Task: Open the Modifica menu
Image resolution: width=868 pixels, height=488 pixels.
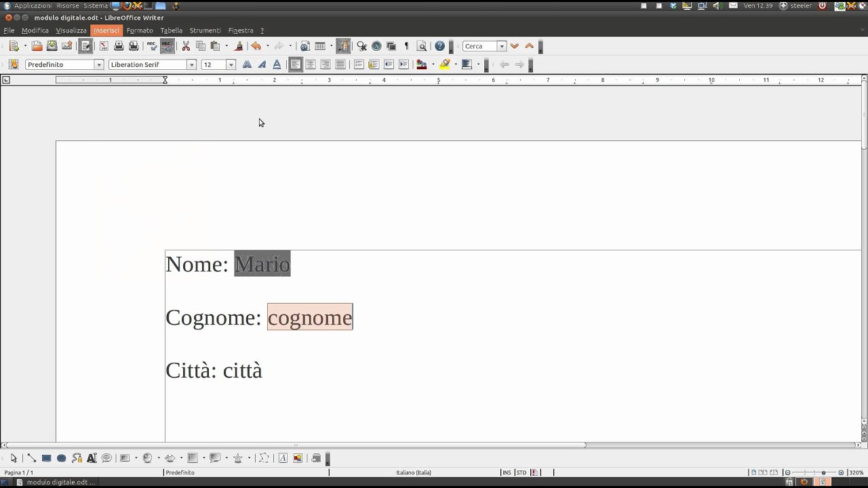Action: click(35, 30)
